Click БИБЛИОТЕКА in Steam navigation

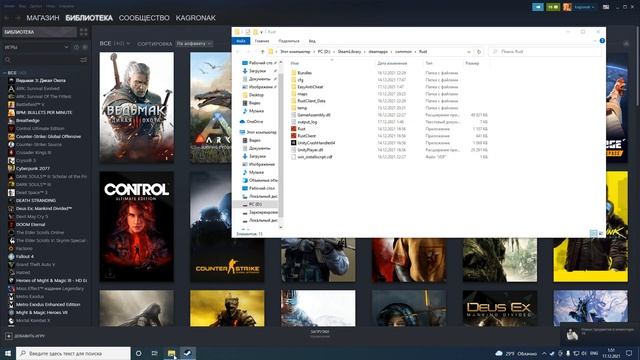tap(89, 18)
